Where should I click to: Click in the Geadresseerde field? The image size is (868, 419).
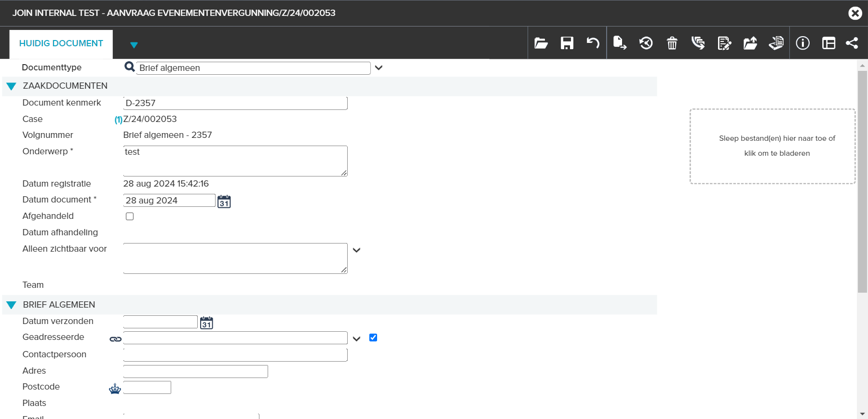[235, 338]
